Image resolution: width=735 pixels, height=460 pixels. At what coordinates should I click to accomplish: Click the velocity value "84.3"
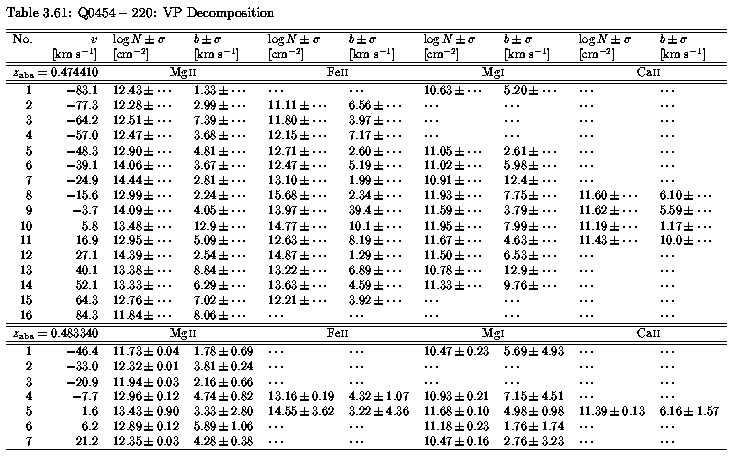coord(88,315)
